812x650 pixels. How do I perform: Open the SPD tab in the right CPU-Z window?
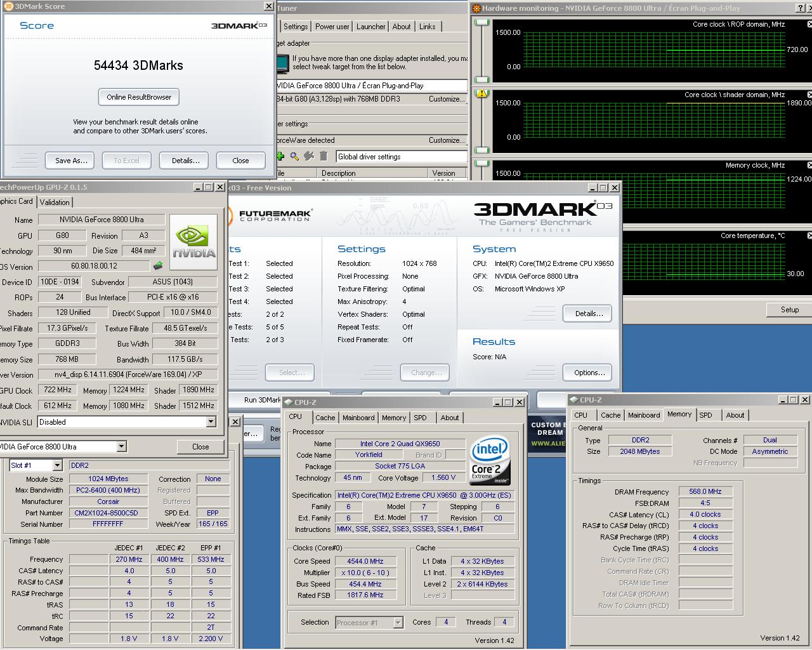[x=705, y=415]
